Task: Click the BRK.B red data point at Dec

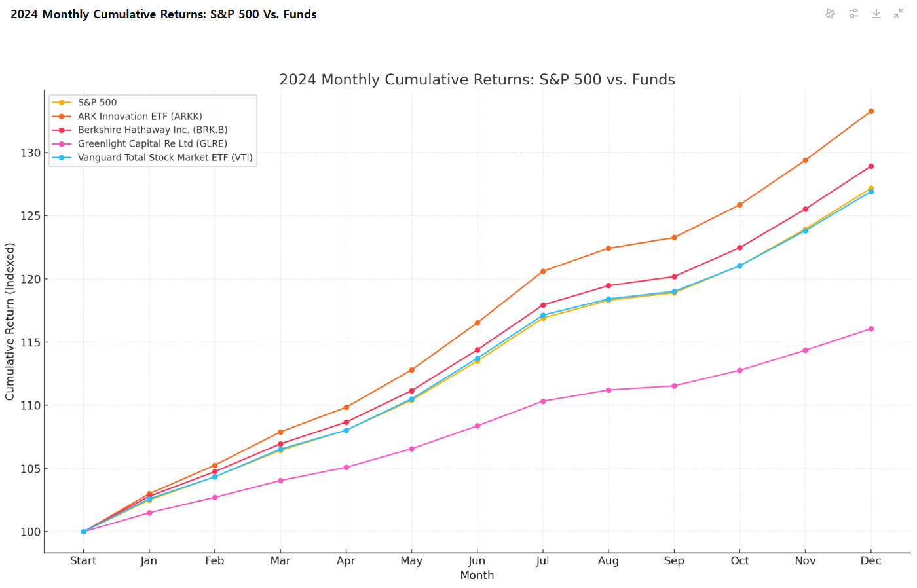Action: (x=870, y=166)
